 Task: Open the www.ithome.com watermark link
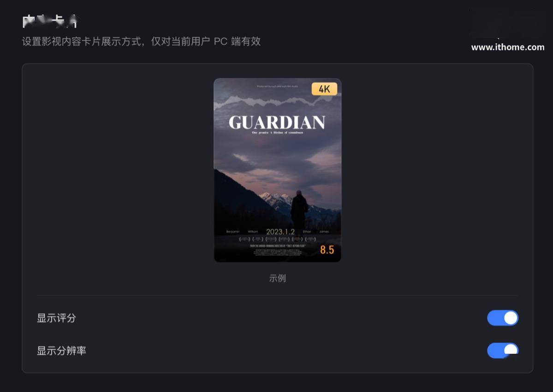(507, 47)
